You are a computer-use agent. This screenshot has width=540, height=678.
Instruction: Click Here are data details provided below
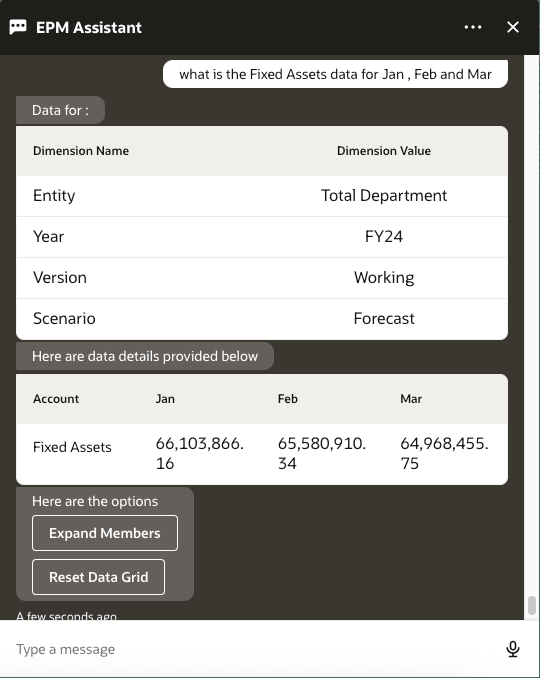coord(145,356)
